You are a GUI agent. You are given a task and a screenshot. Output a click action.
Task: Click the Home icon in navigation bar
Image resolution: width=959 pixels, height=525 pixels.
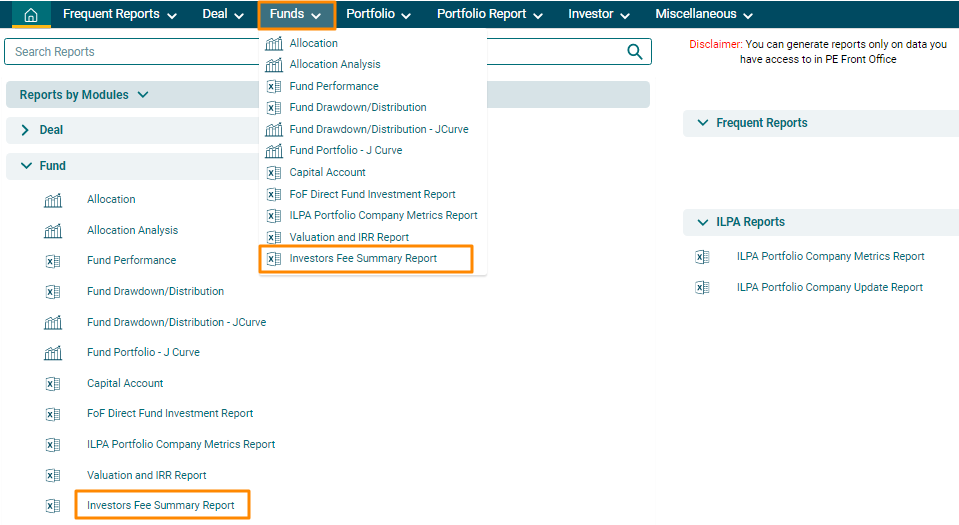point(31,15)
